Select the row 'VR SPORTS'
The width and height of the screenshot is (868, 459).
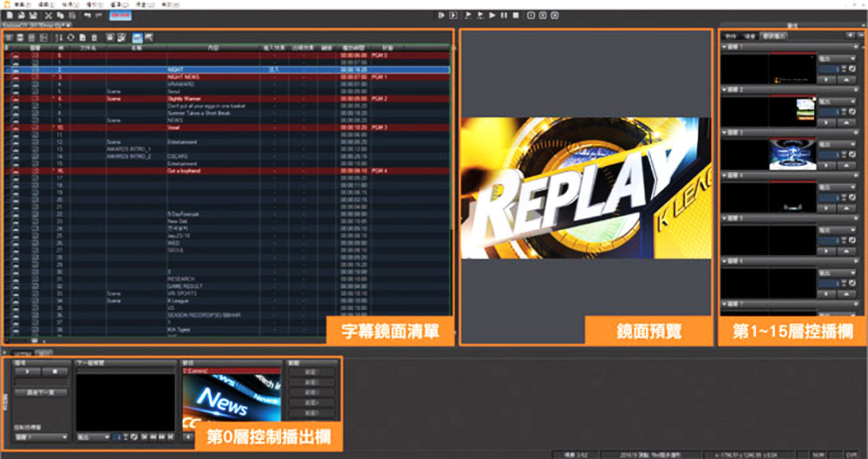click(227, 293)
